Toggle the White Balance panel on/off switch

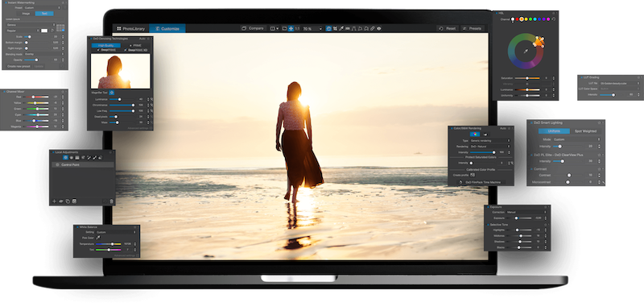(x=76, y=227)
